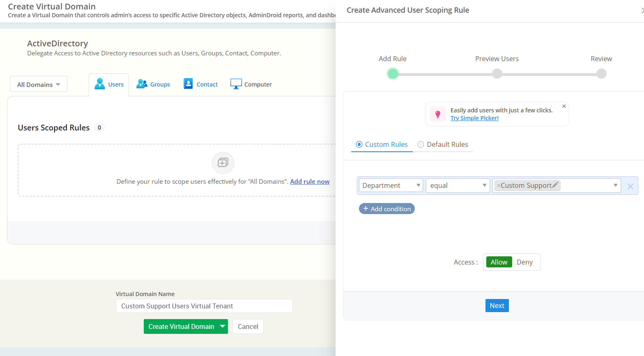This screenshot has height=356, width=644.
Task: Click the Next button
Action: pos(497,306)
